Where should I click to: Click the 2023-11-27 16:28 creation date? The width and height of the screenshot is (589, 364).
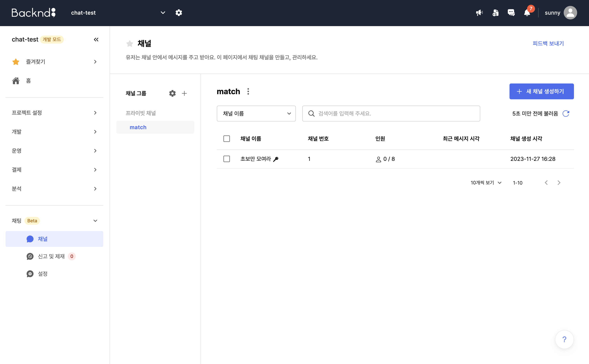click(533, 159)
